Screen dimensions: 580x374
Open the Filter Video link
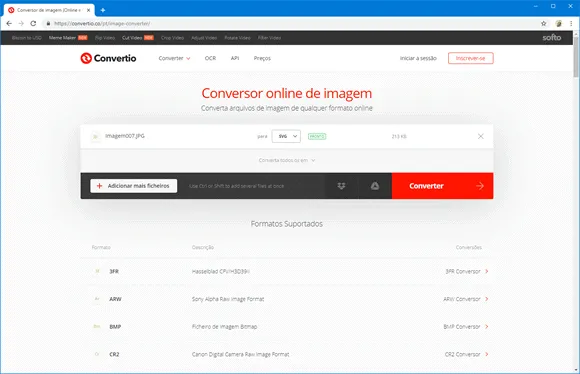coord(269,38)
